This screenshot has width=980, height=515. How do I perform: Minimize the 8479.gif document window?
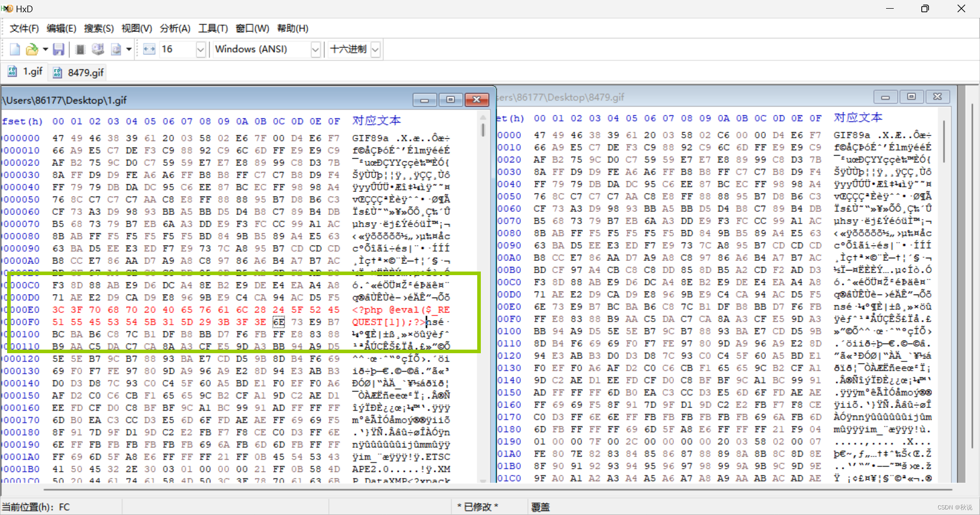point(886,97)
